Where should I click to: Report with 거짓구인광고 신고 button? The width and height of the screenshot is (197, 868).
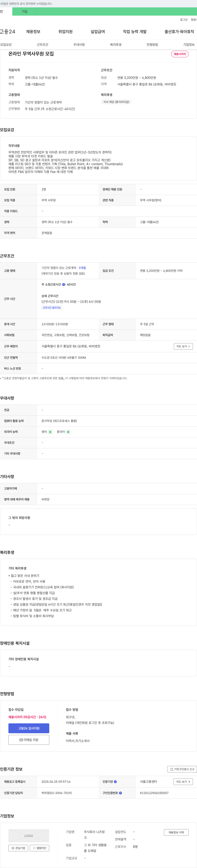coord(182,769)
